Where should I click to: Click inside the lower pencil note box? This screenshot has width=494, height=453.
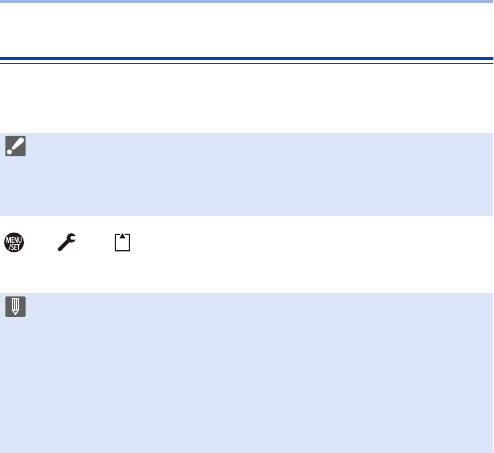pos(247,373)
